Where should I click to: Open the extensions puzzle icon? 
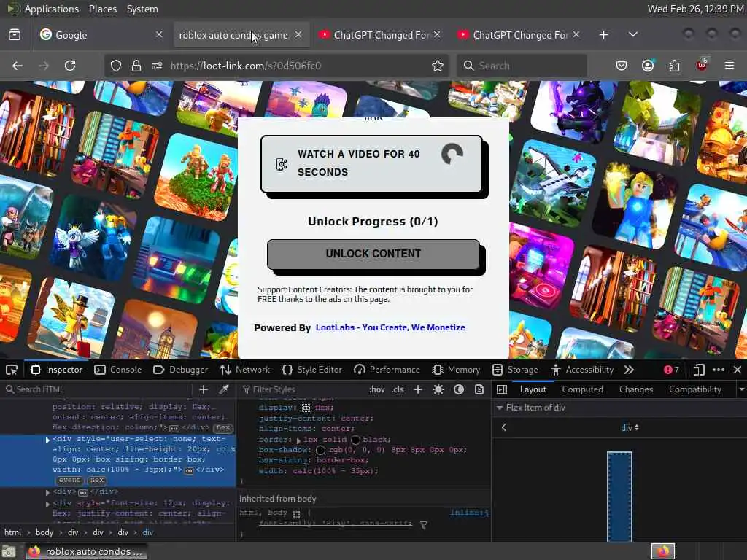tap(674, 66)
